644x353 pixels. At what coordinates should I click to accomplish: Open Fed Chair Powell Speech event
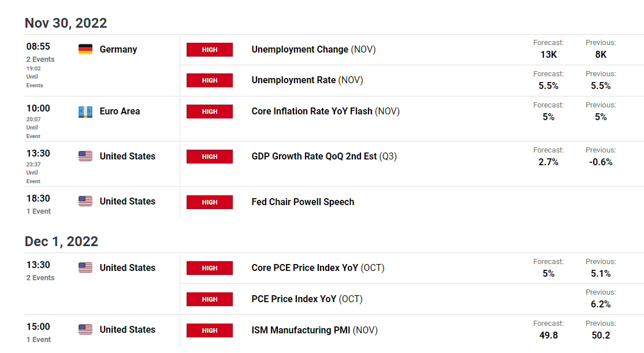pyautogui.click(x=303, y=202)
